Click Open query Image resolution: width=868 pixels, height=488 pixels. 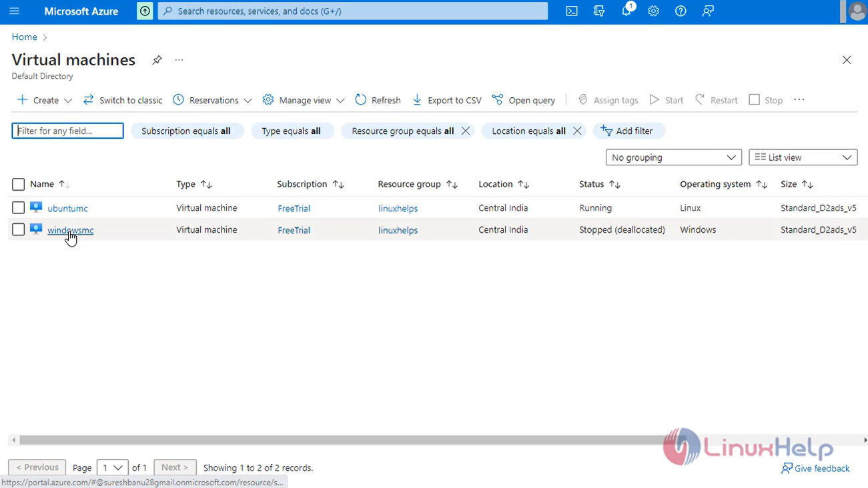[524, 100]
